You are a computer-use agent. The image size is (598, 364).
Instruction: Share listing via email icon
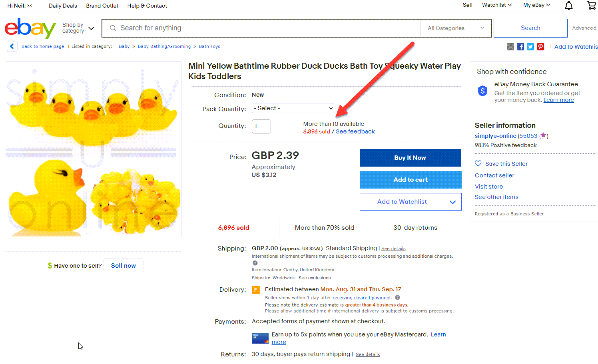coord(510,47)
